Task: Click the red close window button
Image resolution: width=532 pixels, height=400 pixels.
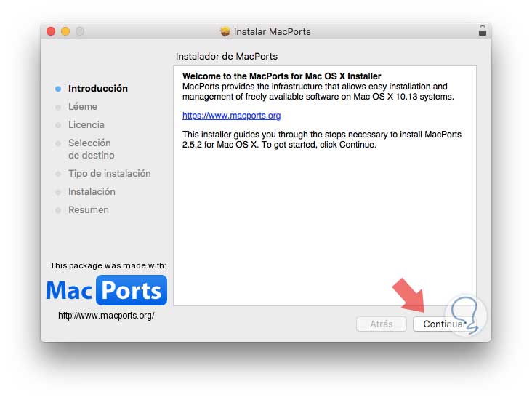Action: pos(51,31)
